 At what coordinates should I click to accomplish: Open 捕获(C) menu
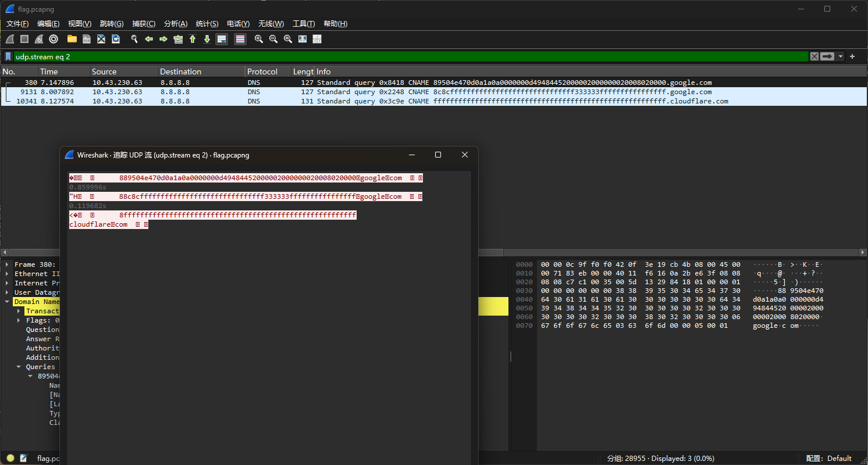(x=144, y=24)
